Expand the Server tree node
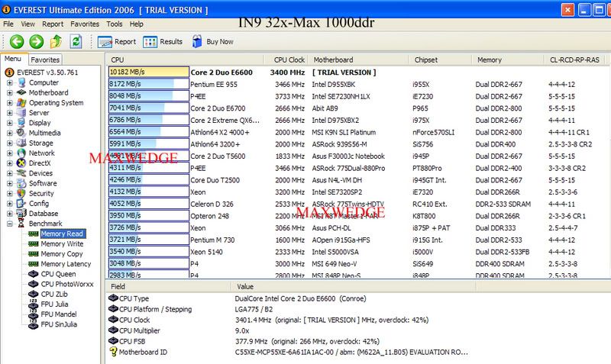Screen dimensions: 611x364 (9, 113)
